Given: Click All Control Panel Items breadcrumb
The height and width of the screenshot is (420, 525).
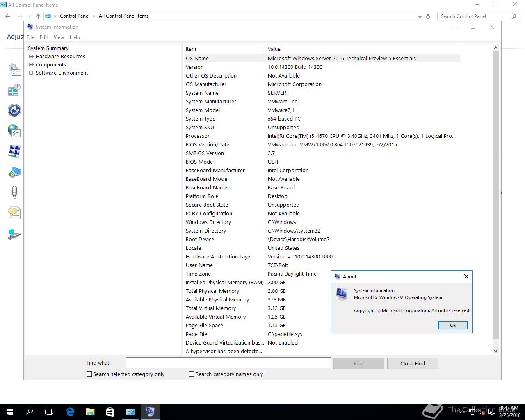Looking at the screenshot, I should tap(123, 16).
